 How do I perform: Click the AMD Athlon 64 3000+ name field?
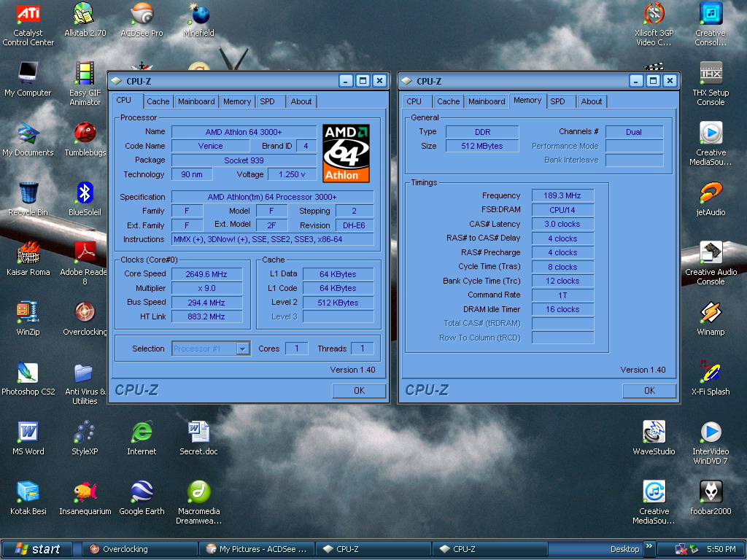[x=244, y=132]
